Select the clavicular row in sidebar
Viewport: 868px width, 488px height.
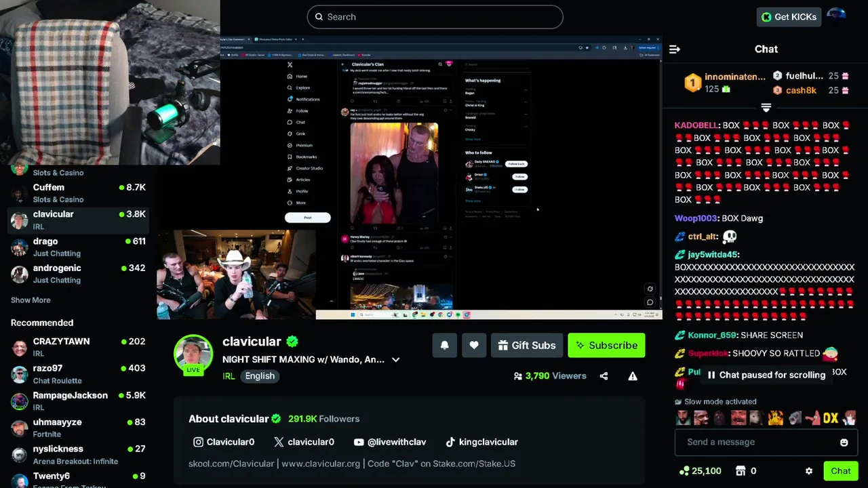pyautogui.click(x=79, y=220)
